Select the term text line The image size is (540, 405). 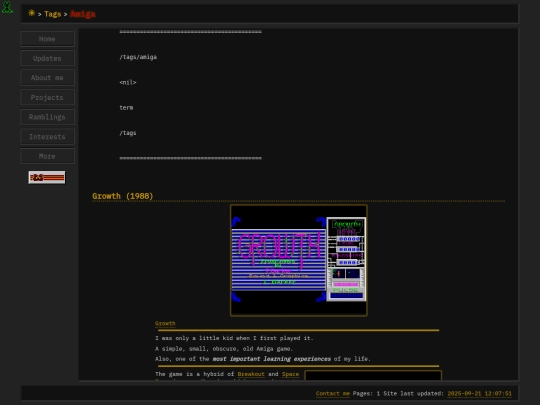tap(126, 108)
